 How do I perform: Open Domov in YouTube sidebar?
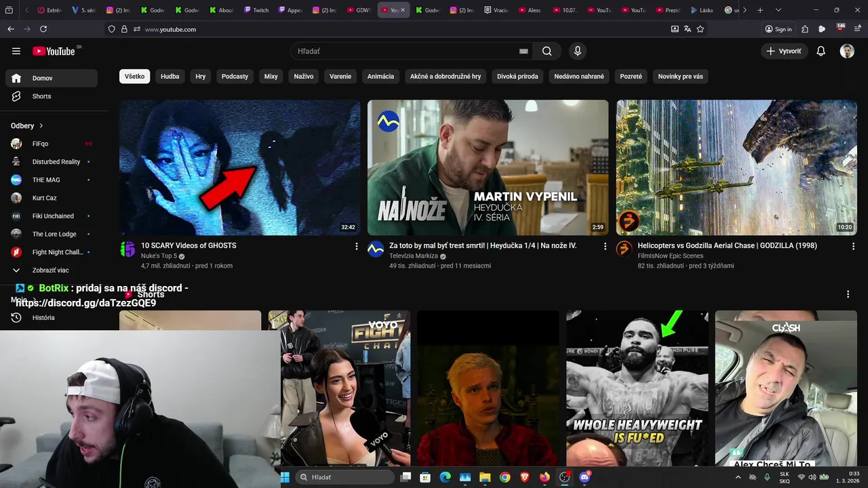(x=52, y=78)
